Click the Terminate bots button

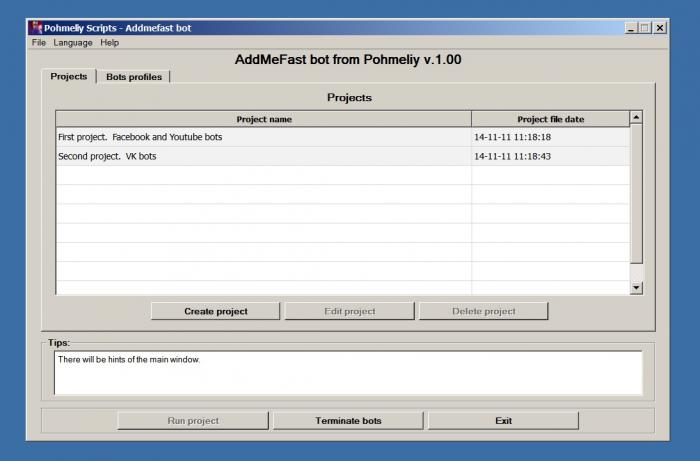[348, 420]
